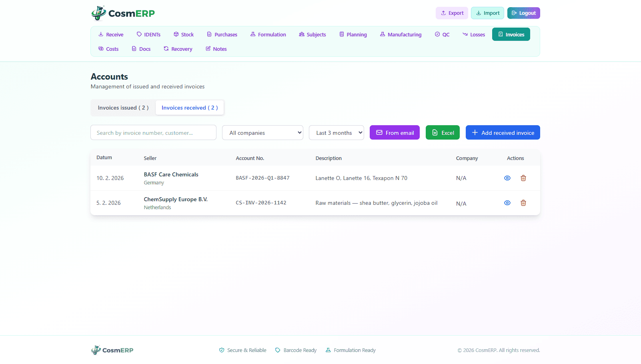Image resolution: width=641 pixels, height=364 pixels.
Task: Open Notes from the navigation bar
Action: [216, 49]
